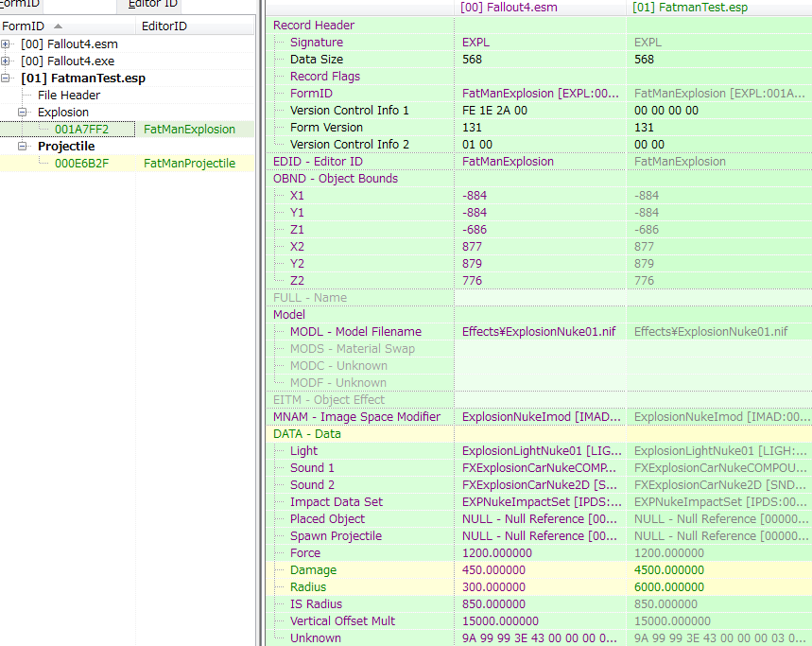812x646 pixels.
Task: Click the Y2 value 879 in FatmanTest.esp
Action: tap(645, 264)
